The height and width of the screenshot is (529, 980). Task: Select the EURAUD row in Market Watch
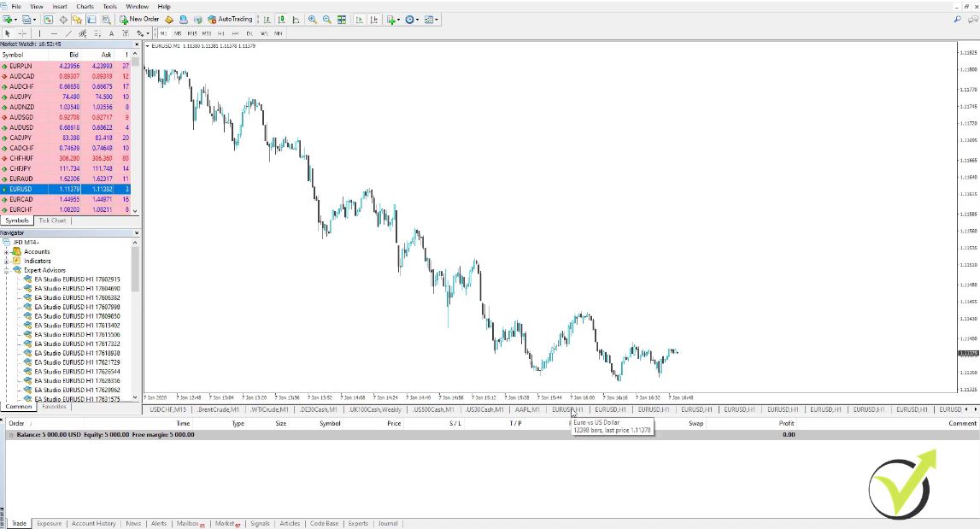point(21,178)
